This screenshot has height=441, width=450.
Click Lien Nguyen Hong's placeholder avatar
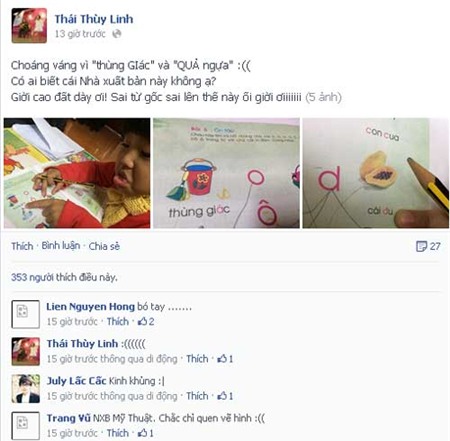(x=25, y=314)
